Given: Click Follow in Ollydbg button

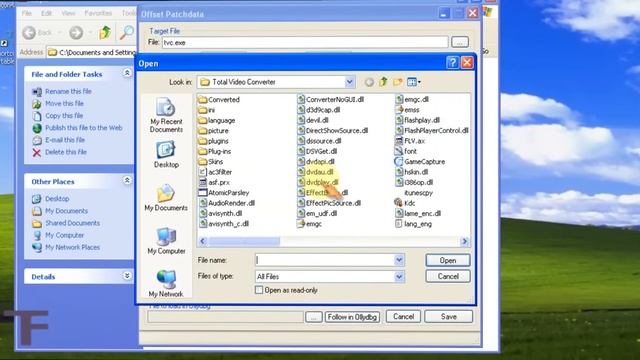Looking at the screenshot, I should 352,317.
